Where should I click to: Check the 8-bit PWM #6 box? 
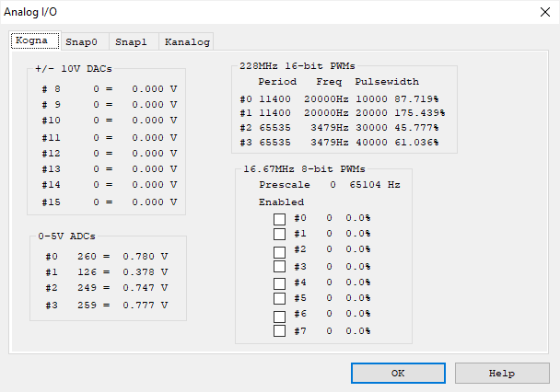(x=280, y=316)
